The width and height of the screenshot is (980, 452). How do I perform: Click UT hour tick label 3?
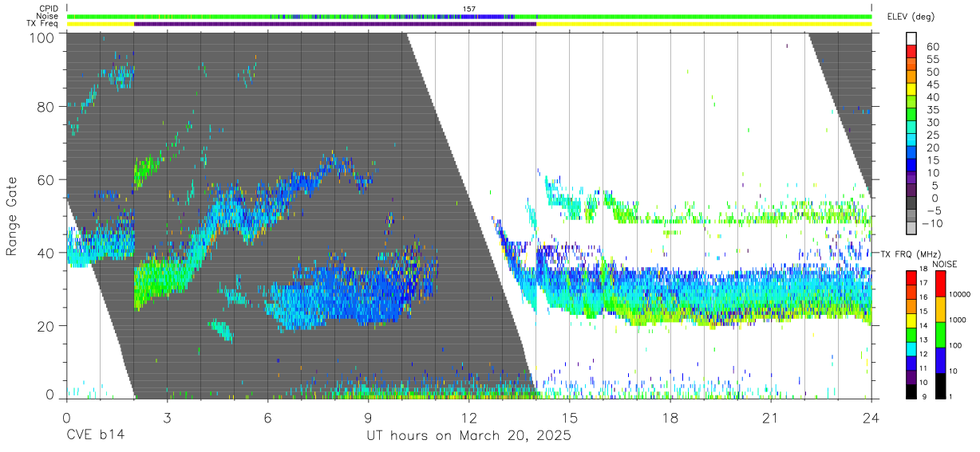[x=167, y=417]
